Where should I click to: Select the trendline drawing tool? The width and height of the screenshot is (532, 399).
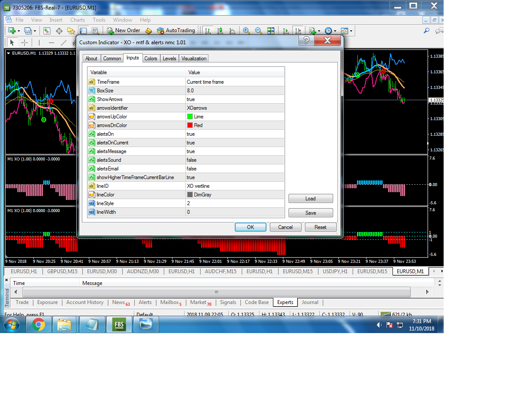click(64, 43)
